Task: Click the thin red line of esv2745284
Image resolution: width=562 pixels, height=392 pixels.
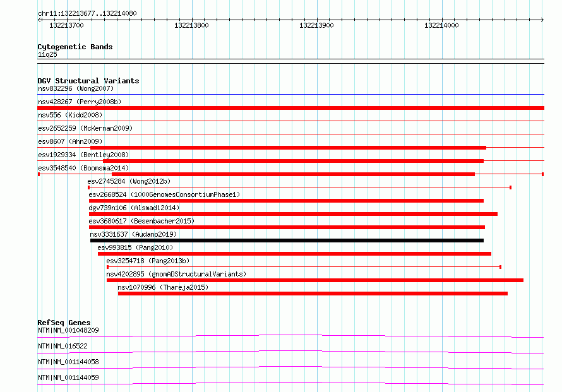Action: click(300, 187)
